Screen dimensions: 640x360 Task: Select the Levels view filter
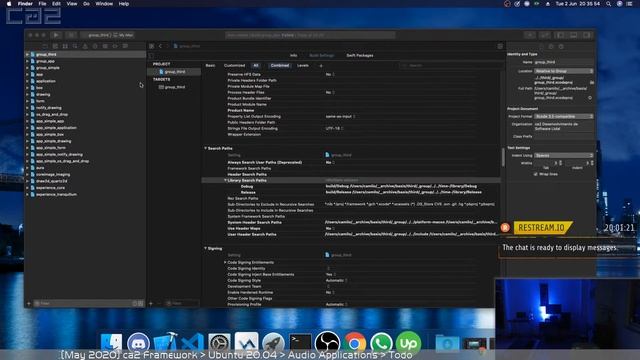[x=302, y=65]
